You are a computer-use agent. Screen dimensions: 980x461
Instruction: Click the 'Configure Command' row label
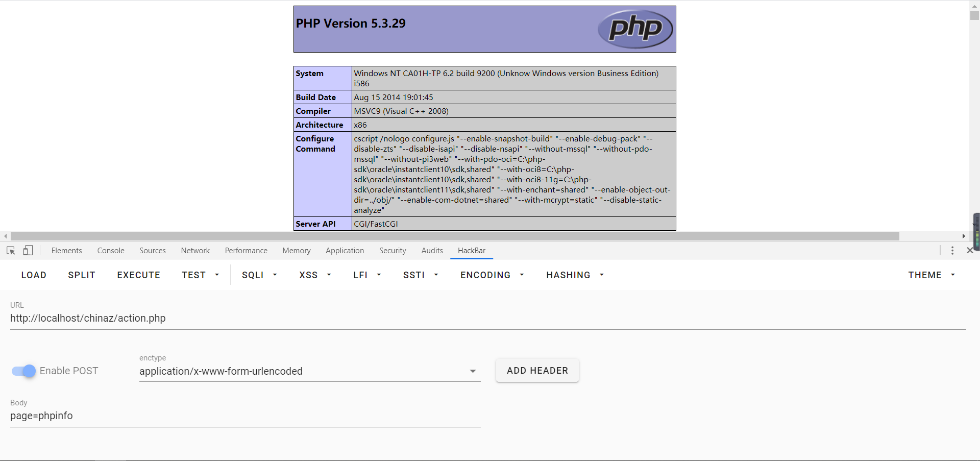click(315, 144)
